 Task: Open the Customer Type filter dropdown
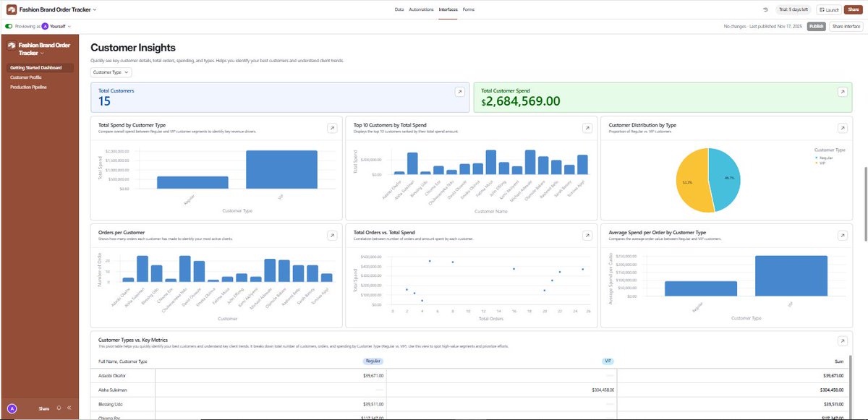[111, 72]
